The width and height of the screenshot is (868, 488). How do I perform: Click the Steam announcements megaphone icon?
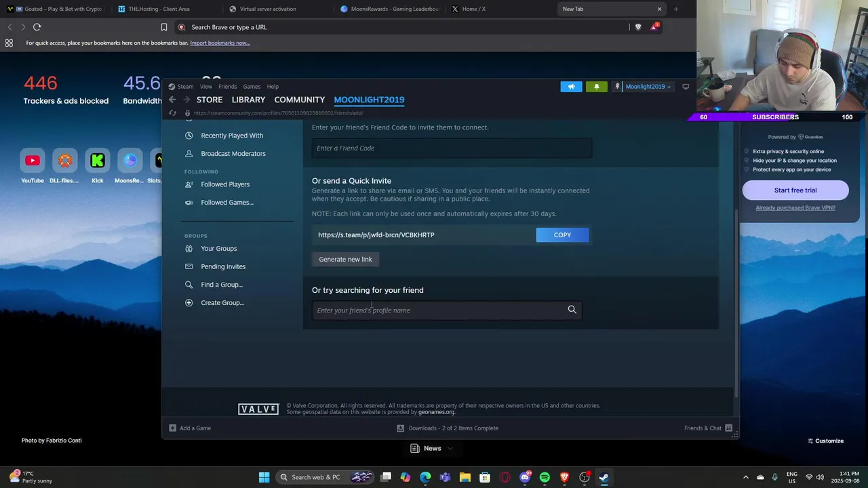[x=571, y=87]
